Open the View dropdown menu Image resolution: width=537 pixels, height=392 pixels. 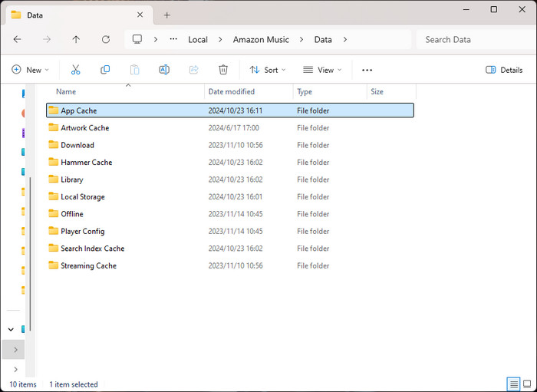(x=322, y=70)
